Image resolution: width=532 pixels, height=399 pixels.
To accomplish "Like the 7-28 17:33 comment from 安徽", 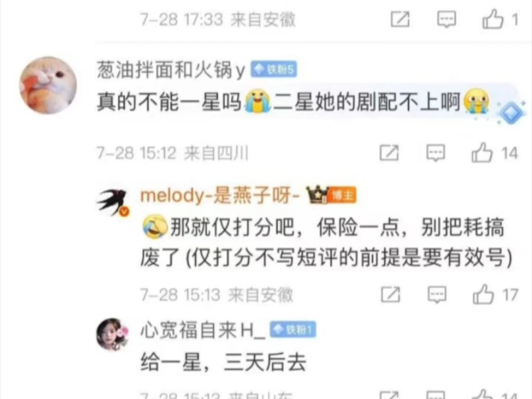I will click(x=493, y=19).
